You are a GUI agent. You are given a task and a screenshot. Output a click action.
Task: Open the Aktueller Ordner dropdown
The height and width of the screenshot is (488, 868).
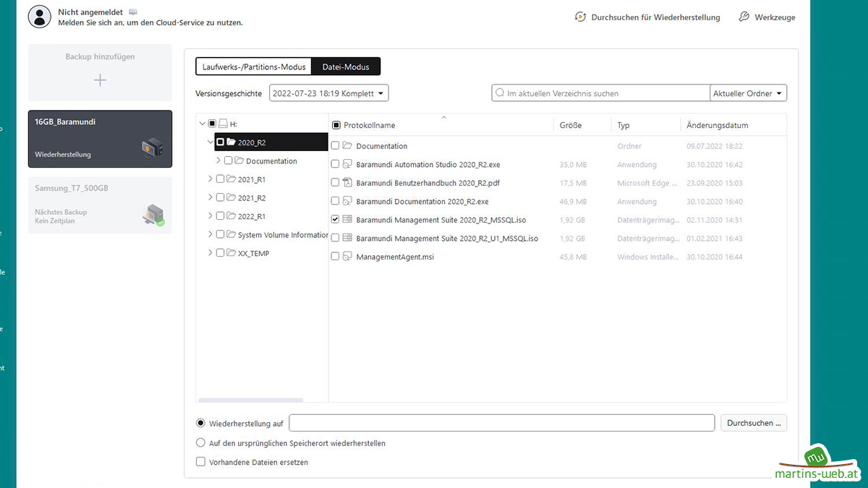tap(749, 93)
